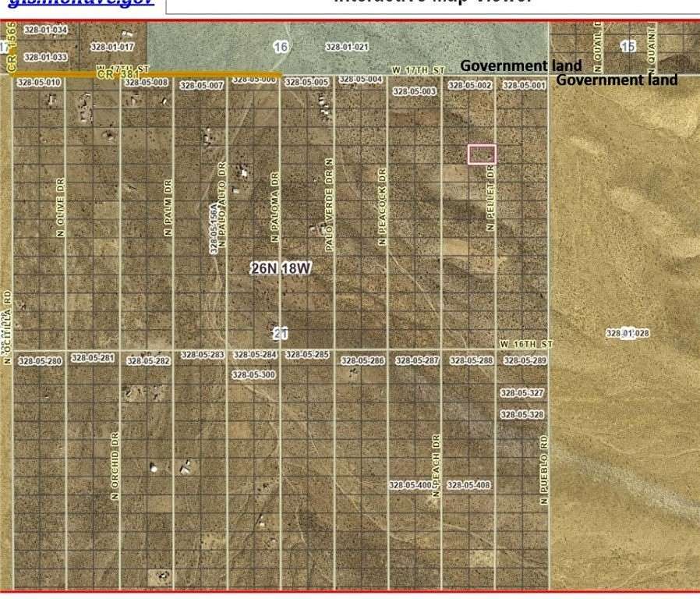
Task: Click the Government land label
Action: pyautogui.click(x=523, y=66)
